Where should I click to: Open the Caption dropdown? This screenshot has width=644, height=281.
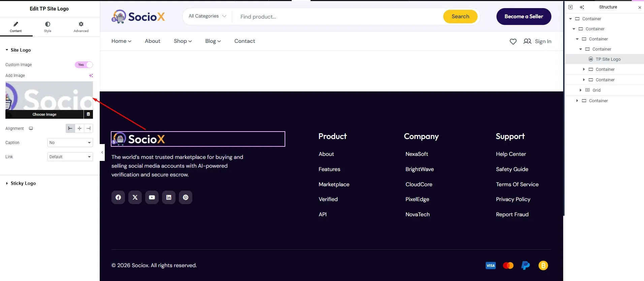tap(70, 143)
